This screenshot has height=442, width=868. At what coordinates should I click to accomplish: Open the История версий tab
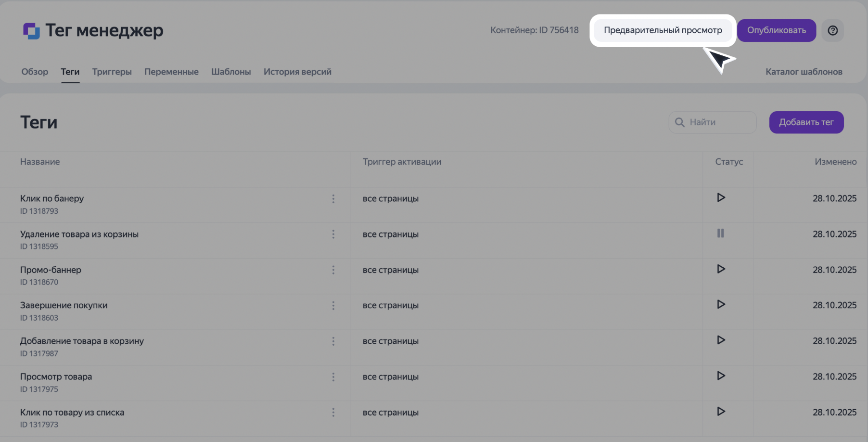(x=297, y=72)
